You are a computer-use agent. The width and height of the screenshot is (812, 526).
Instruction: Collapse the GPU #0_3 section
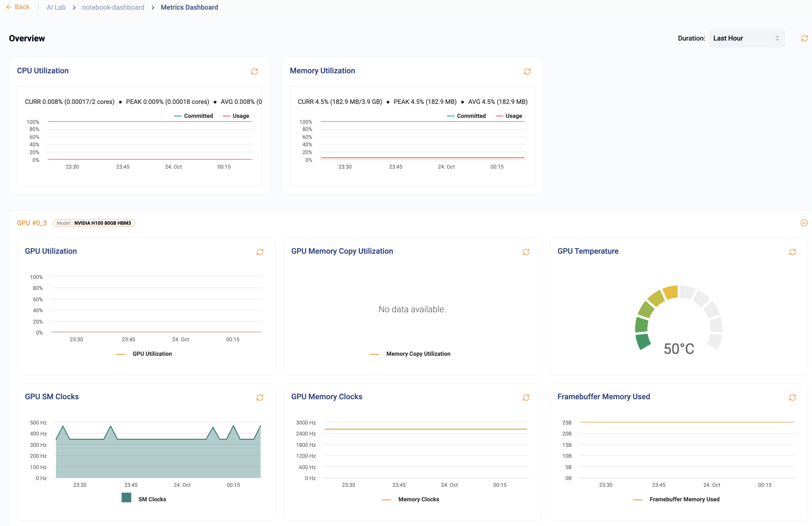(804, 223)
